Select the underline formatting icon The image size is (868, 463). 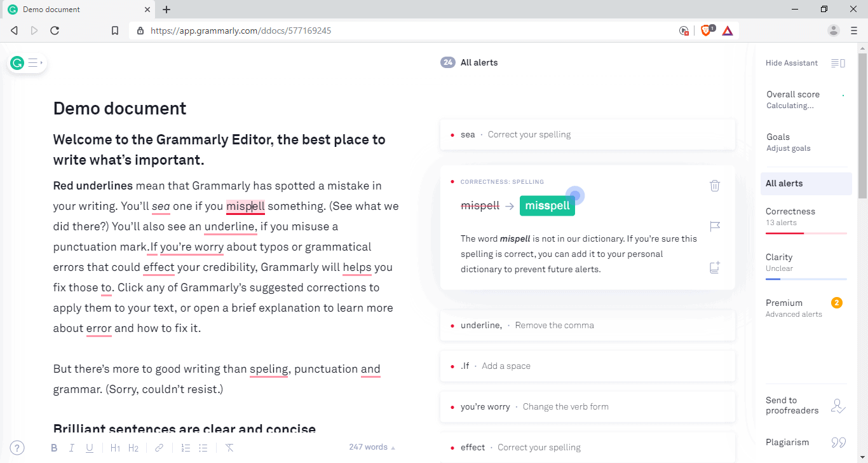[90, 447]
